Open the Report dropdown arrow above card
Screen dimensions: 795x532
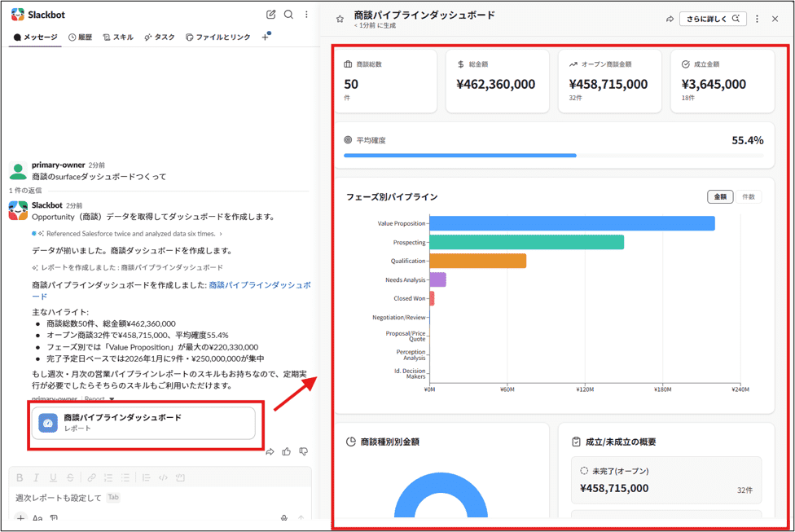pos(112,399)
